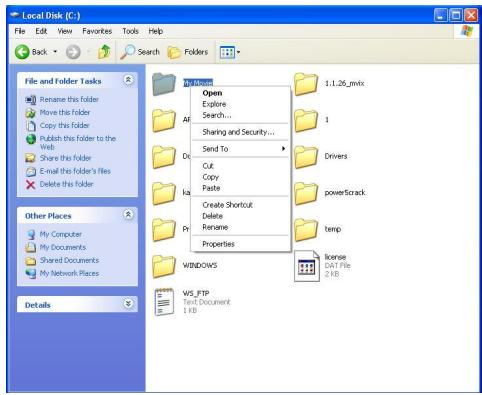Select the license DAT file icon
This screenshot has height=395, width=482.
click(307, 266)
